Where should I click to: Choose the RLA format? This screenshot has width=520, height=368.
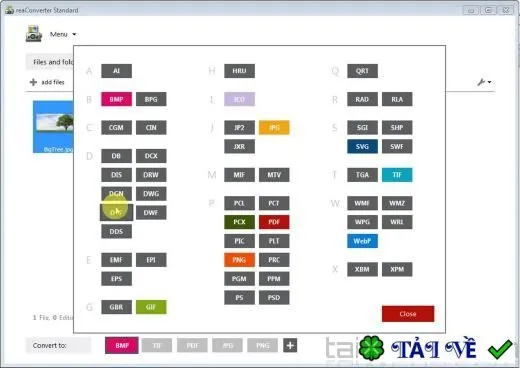pyautogui.click(x=397, y=99)
